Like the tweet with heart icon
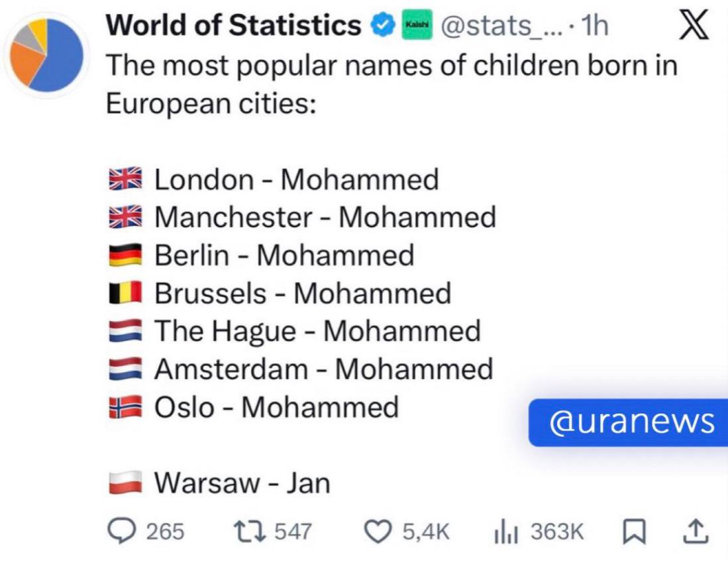 pyautogui.click(x=381, y=530)
